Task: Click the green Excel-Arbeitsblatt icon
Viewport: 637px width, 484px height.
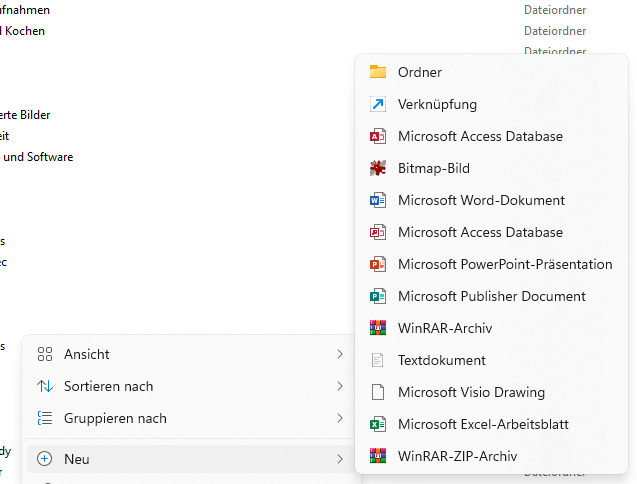Action: [x=377, y=424]
